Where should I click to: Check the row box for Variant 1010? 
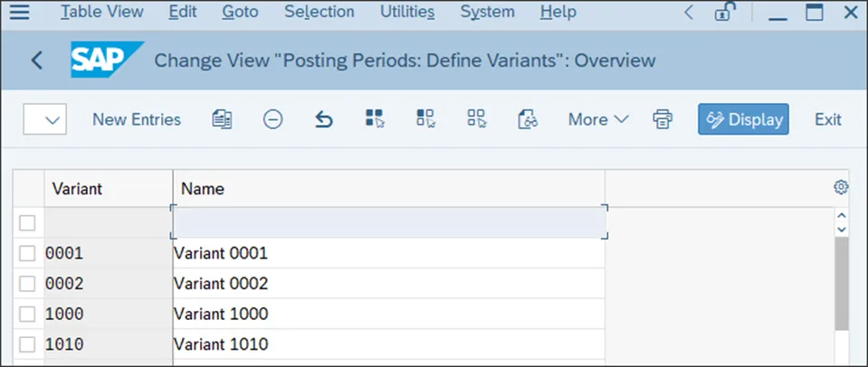tap(28, 344)
